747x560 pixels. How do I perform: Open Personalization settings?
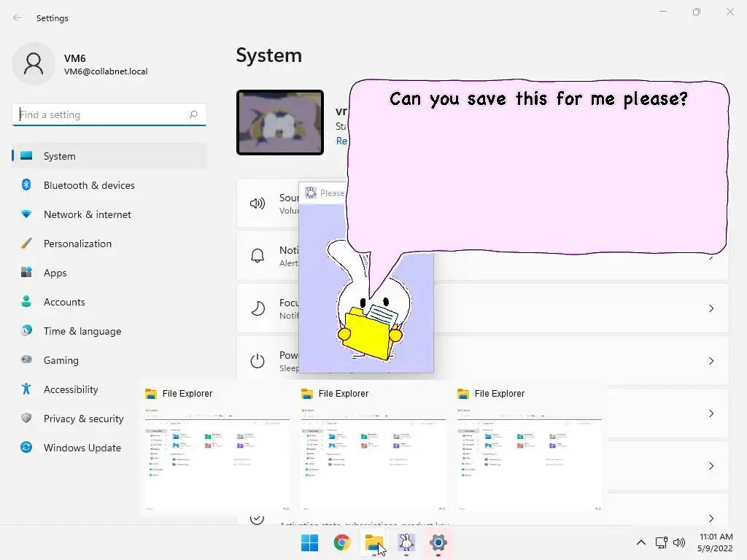(x=109, y=244)
